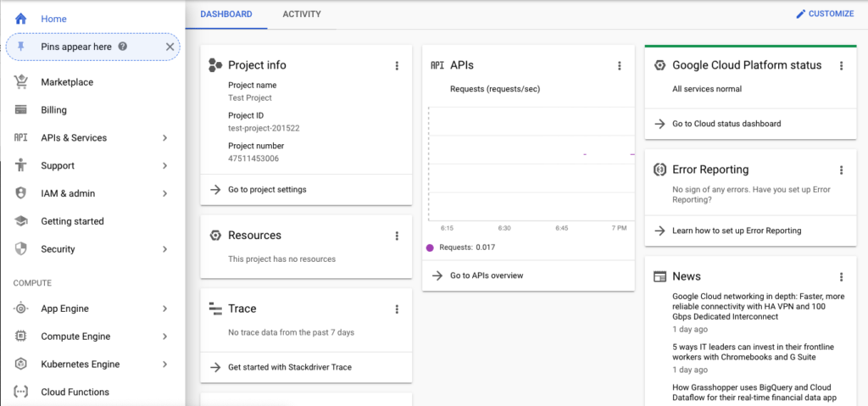Screen dimensions: 868x406
Task: Click the All services normal status text
Action: pos(707,89)
